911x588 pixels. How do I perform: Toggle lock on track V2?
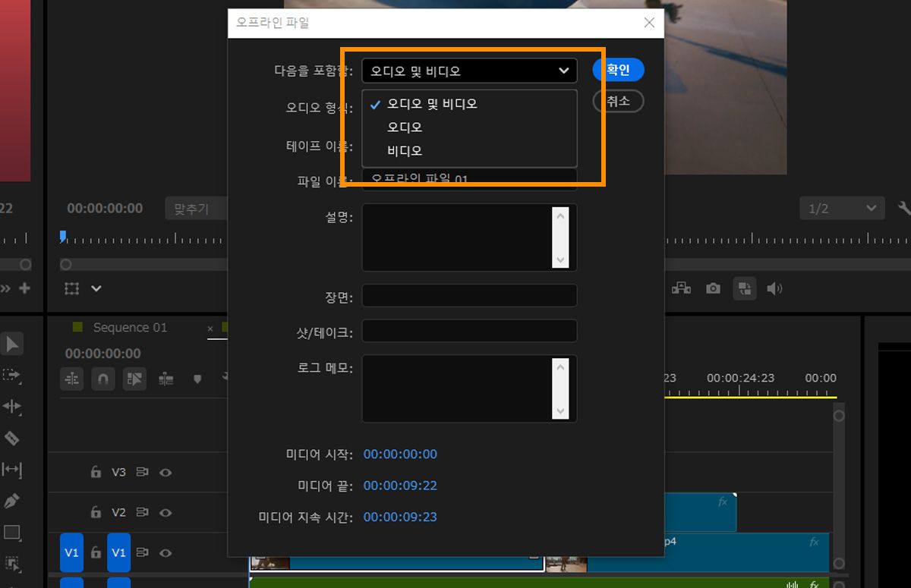coord(96,512)
